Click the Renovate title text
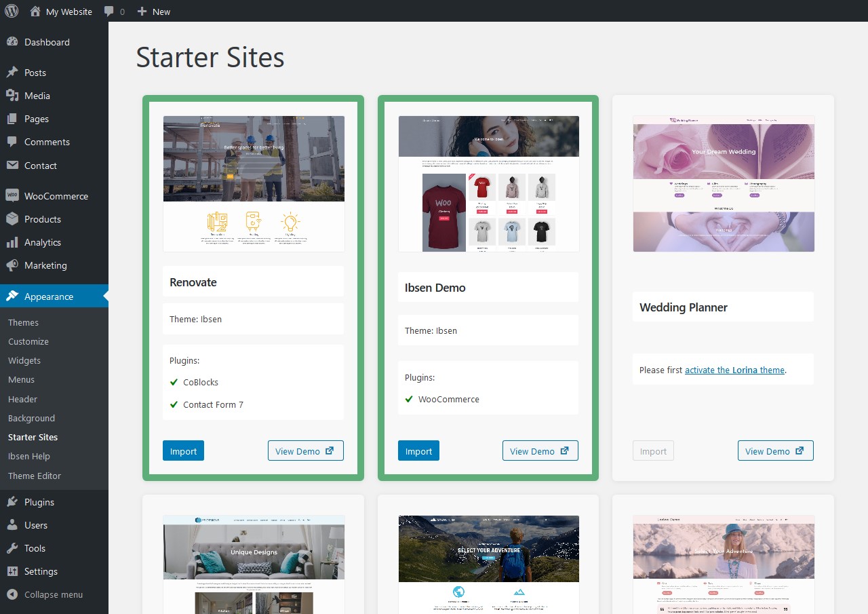Screen dimensions: 868x614 [x=193, y=282]
